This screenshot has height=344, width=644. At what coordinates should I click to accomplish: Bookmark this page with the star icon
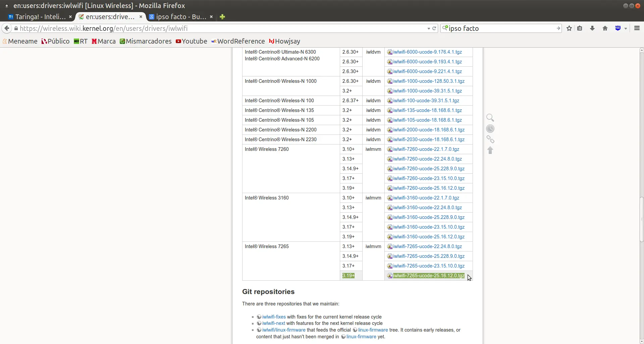pos(569,28)
